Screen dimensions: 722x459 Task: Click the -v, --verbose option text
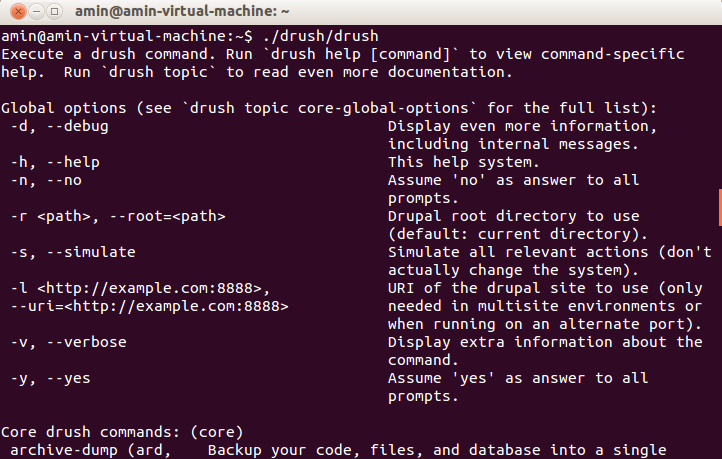pos(68,342)
